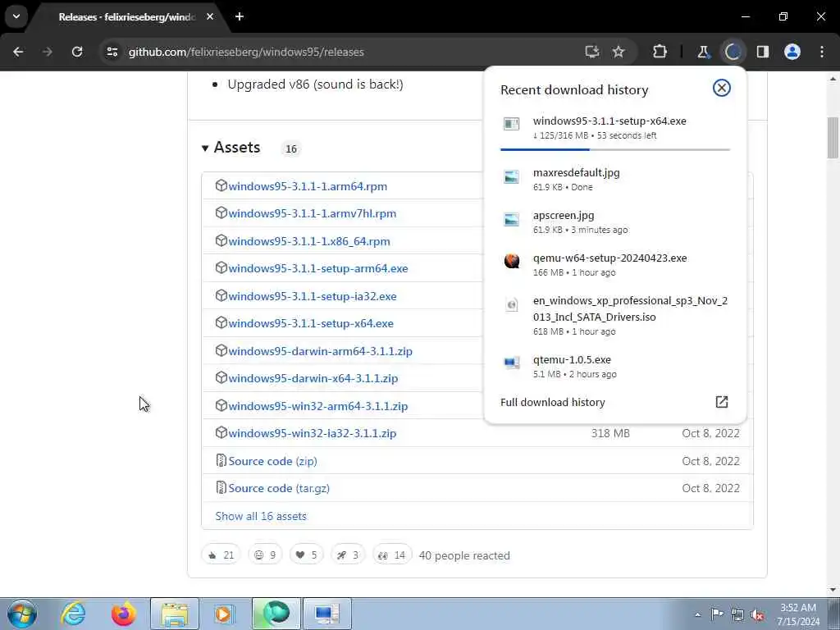The image size is (840, 630).
Task: Open a new browser tab
Action: [x=240, y=16]
